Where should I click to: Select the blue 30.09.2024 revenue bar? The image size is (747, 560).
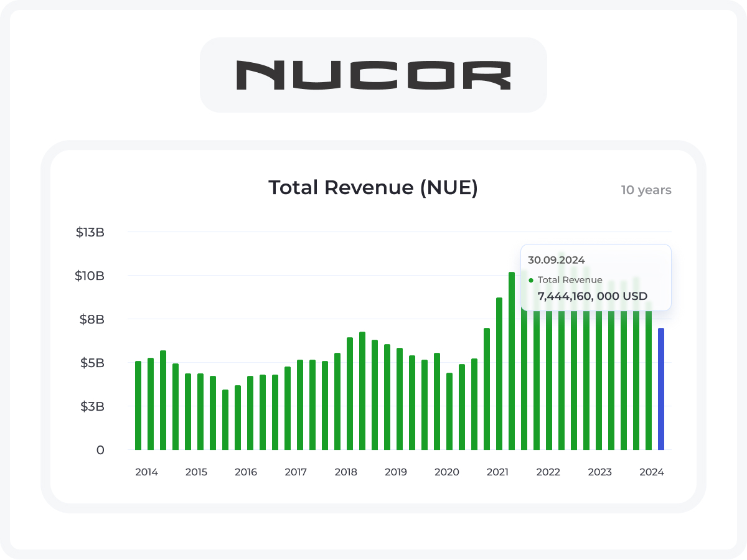pos(661,389)
